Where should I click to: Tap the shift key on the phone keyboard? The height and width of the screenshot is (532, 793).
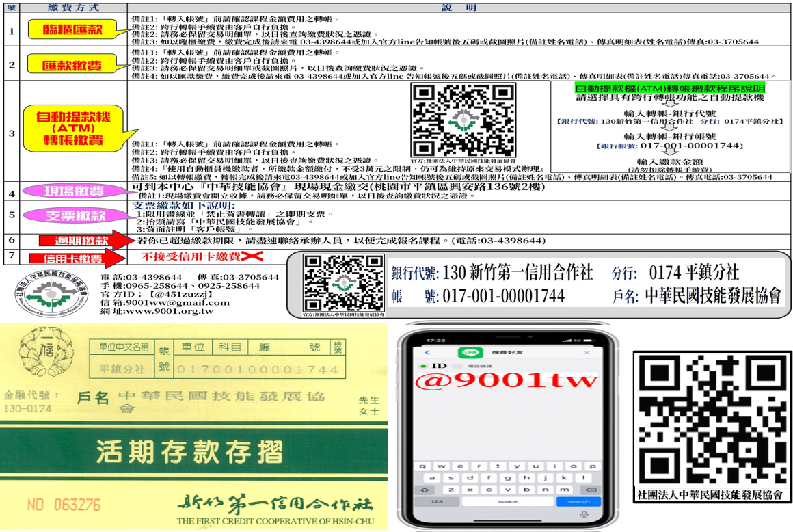pos(425,490)
